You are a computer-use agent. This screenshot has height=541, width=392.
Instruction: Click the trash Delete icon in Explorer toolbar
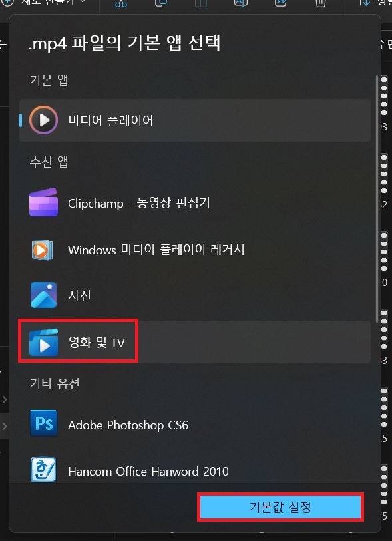[x=321, y=3]
